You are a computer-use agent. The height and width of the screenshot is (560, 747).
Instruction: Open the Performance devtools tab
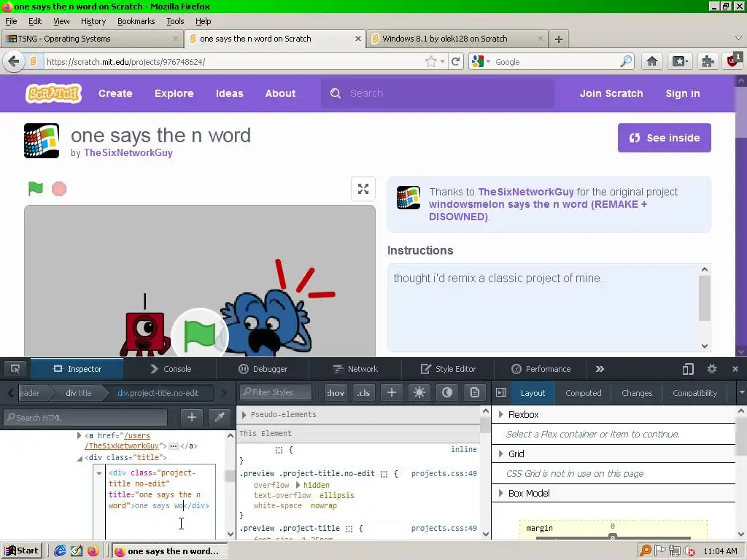pyautogui.click(x=541, y=369)
